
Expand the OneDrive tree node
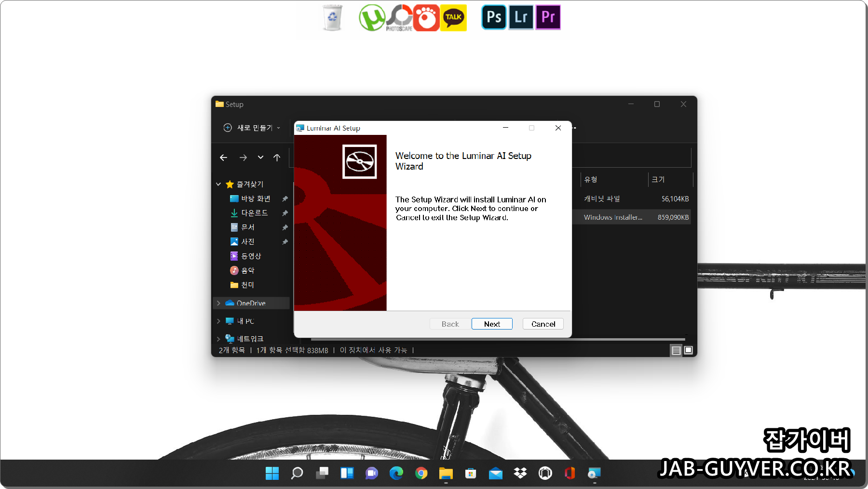(x=218, y=303)
